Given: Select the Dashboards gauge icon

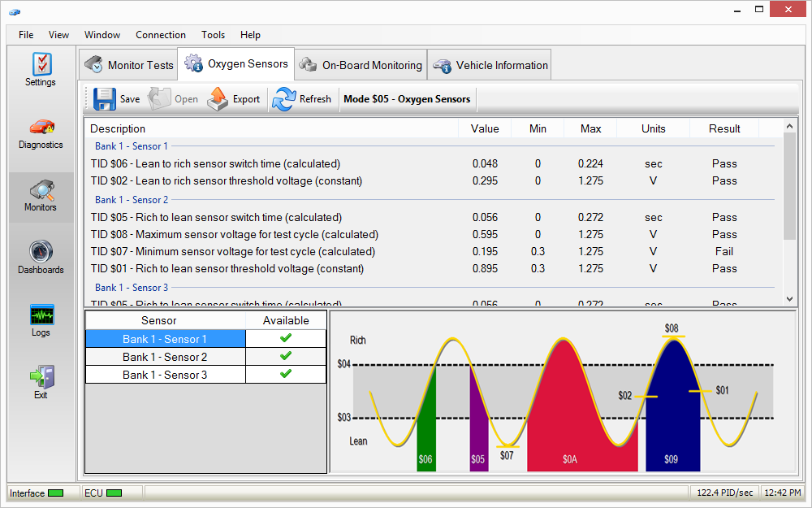Looking at the screenshot, I should click(41, 252).
